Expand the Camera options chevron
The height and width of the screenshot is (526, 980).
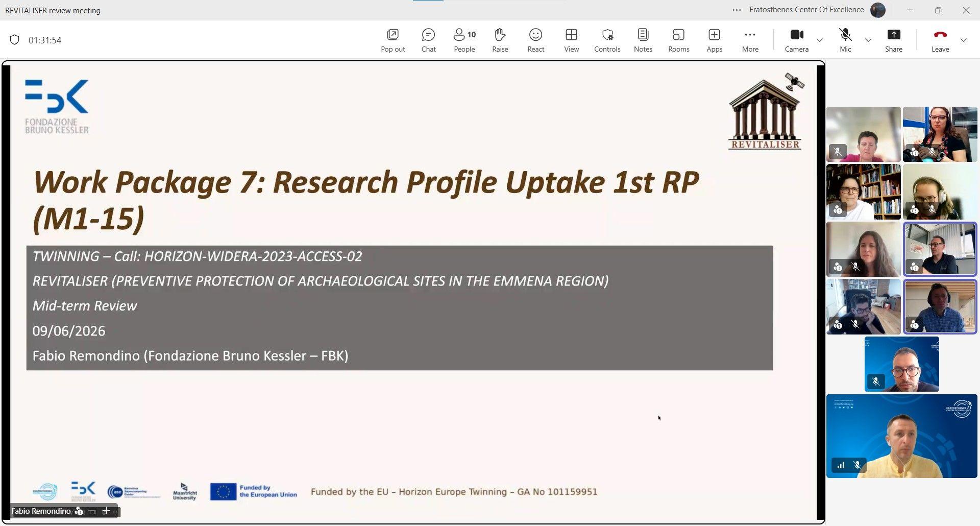[819, 40]
